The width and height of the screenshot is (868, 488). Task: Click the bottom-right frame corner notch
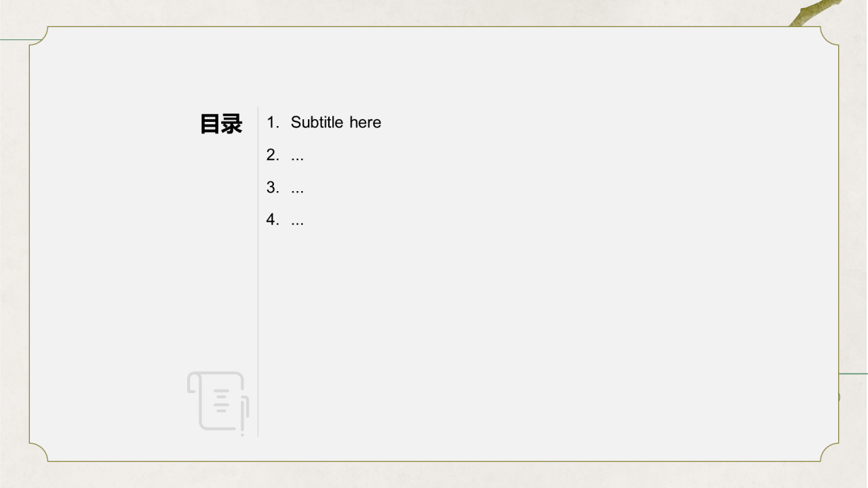pyautogui.click(x=829, y=452)
